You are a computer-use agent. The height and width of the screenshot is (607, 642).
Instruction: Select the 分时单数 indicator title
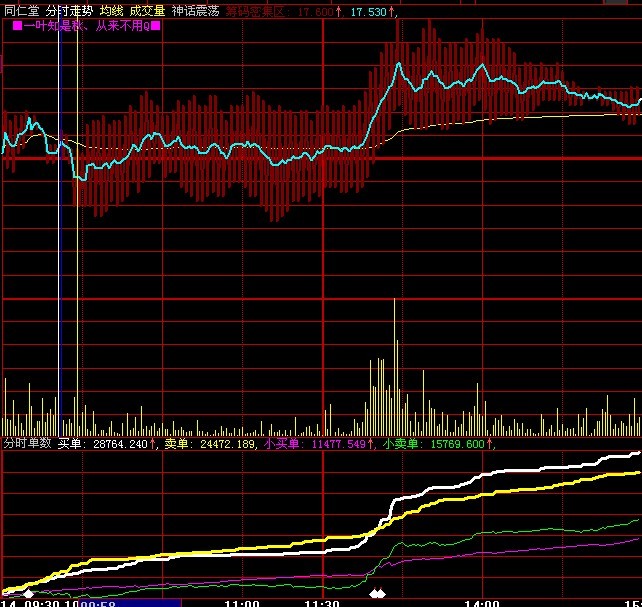click(x=27, y=443)
